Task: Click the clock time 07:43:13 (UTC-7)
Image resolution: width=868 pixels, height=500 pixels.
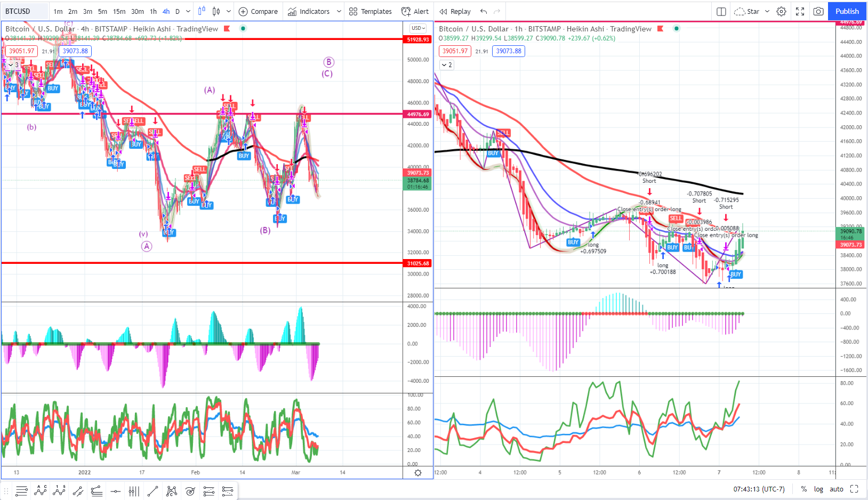Action: (x=759, y=489)
